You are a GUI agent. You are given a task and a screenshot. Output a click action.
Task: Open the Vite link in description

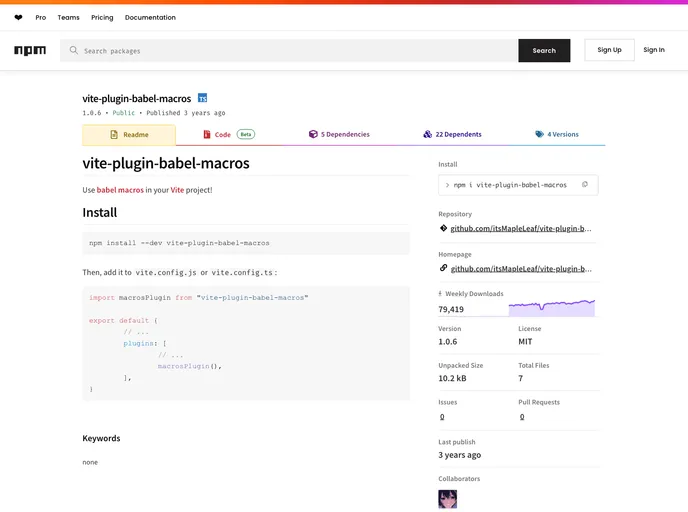pos(177,190)
